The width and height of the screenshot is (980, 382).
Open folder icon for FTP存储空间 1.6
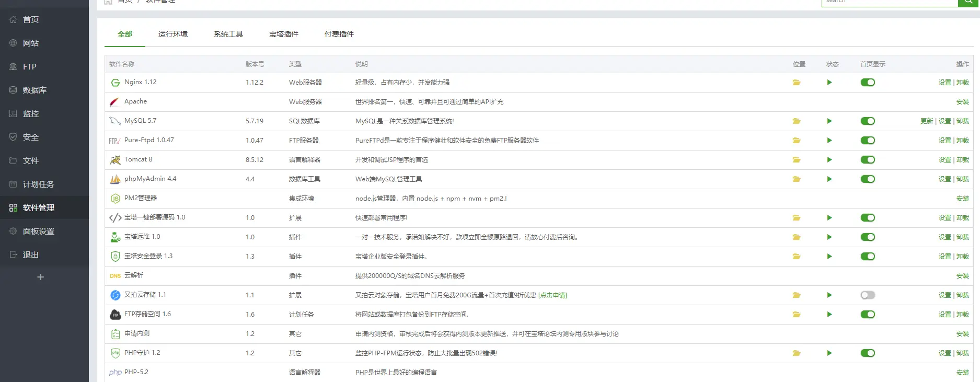point(797,315)
